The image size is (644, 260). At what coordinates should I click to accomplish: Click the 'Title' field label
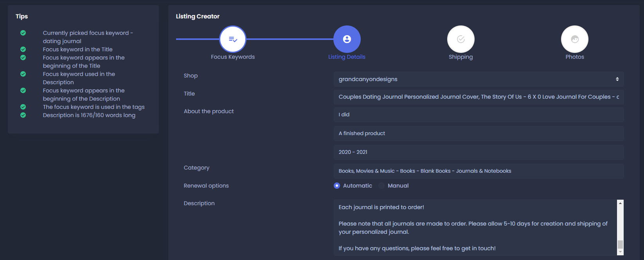pyautogui.click(x=189, y=94)
